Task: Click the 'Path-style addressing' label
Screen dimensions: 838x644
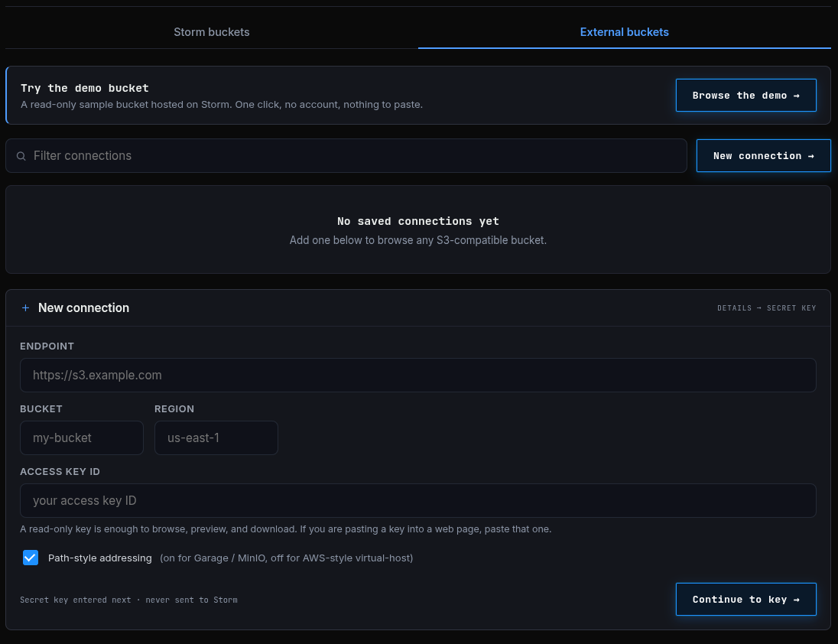Action: 100,558
